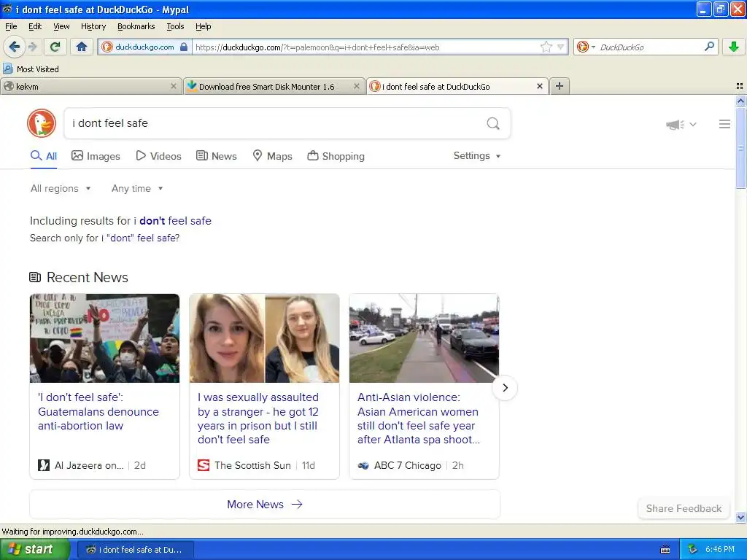
Task: Click the system tray notification icon
Action: (692, 550)
